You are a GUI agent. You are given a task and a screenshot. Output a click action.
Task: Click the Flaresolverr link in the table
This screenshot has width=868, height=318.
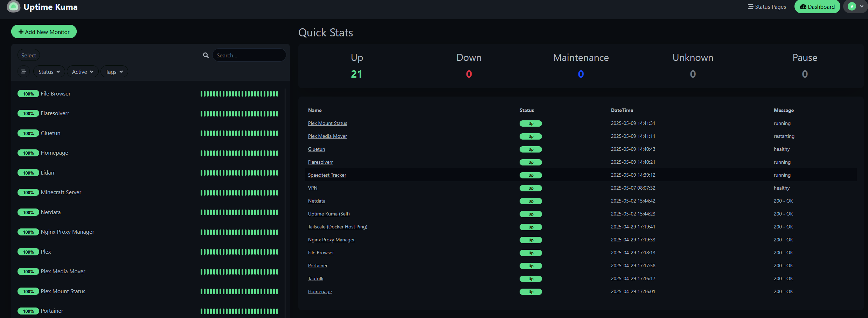point(320,162)
